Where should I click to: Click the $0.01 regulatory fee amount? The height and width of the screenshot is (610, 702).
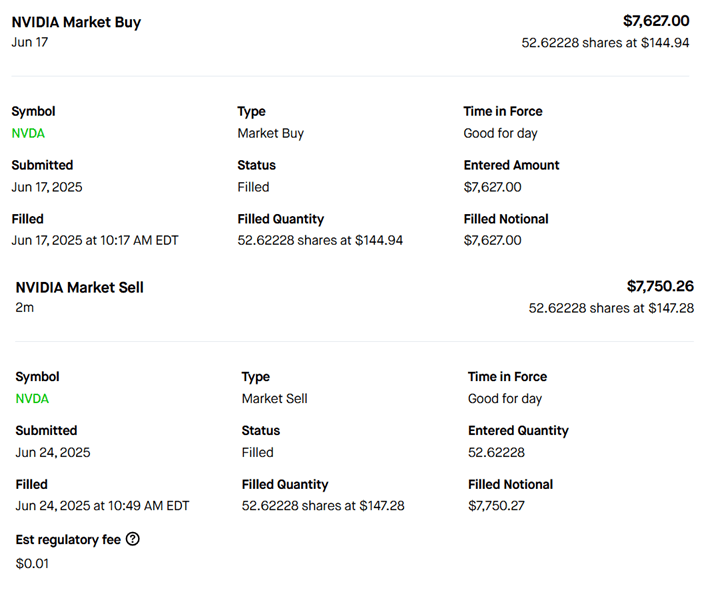pos(32,563)
